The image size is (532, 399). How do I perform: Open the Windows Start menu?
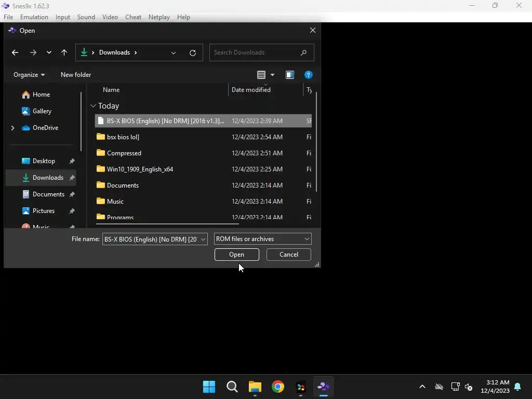point(209,387)
